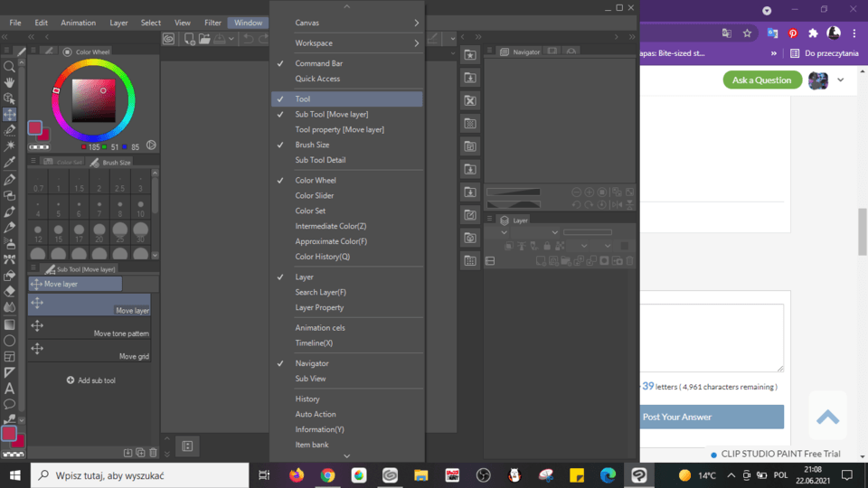The height and width of the screenshot is (488, 868).
Task: Click the answer text area on webpage
Action: point(712,338)
